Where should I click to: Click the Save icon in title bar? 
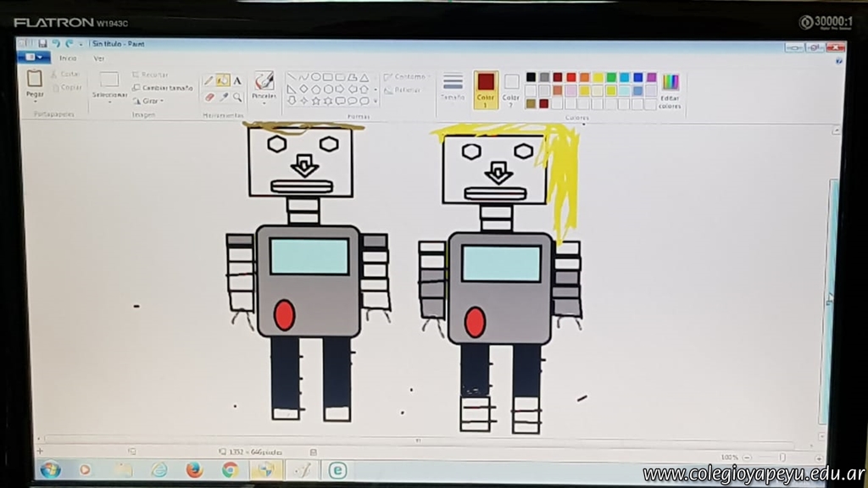(42, 43)
